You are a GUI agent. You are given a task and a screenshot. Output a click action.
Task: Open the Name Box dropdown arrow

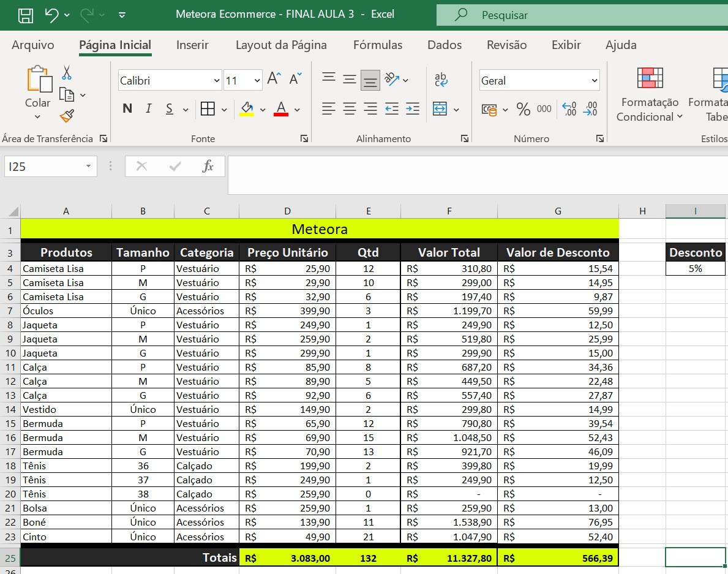coord(88,167)
